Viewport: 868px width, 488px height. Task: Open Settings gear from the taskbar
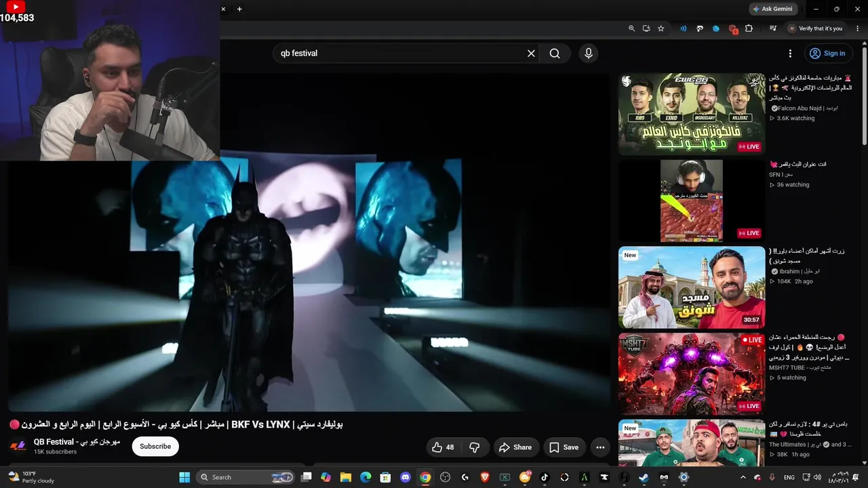point(684,477)
